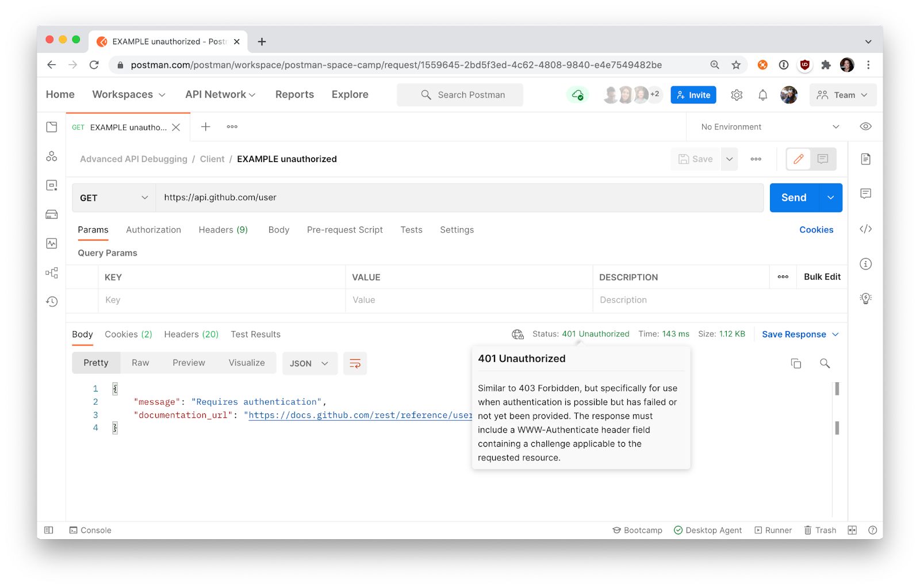Select the Raw response view
This screenshot has height=588, width=920.
[x=140, y=363]
